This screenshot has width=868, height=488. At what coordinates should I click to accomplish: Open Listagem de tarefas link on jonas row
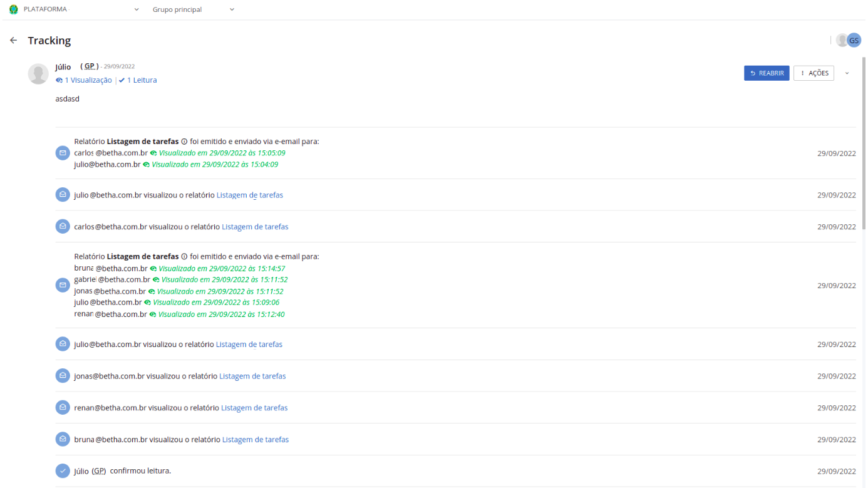point(252,376)
